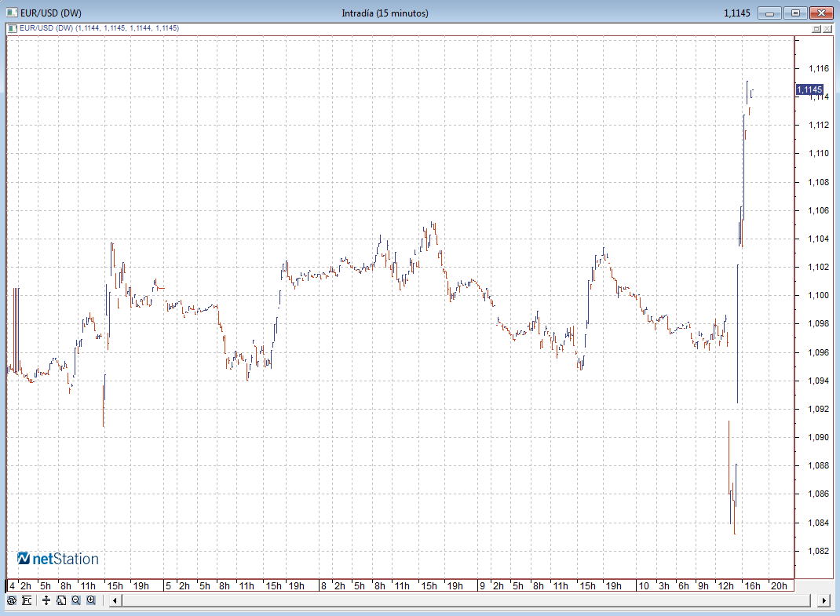Screen dimensions: 840x616
Task: Click the vertical compress scale icon
Action: click(46, 600)
